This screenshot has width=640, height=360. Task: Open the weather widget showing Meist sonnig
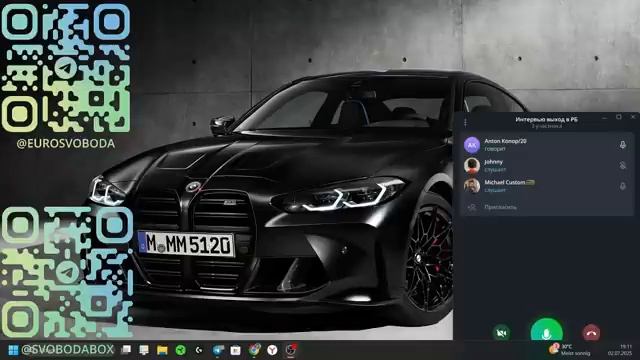569,350
